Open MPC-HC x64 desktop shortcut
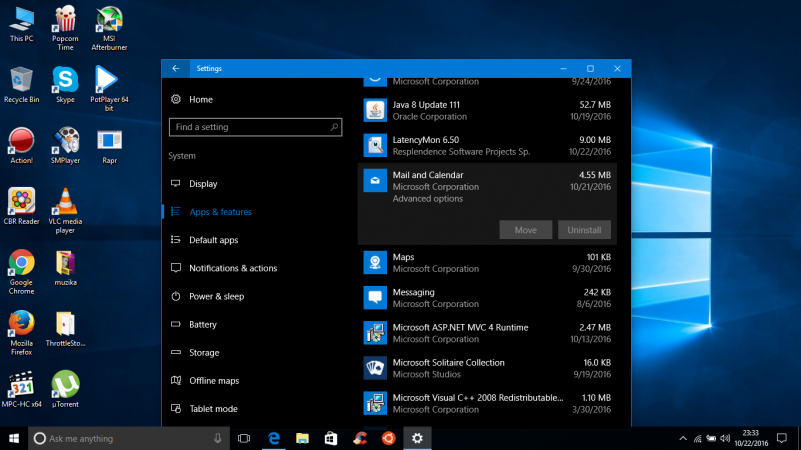This screenshot has width=801, height=450. [21, 390]
